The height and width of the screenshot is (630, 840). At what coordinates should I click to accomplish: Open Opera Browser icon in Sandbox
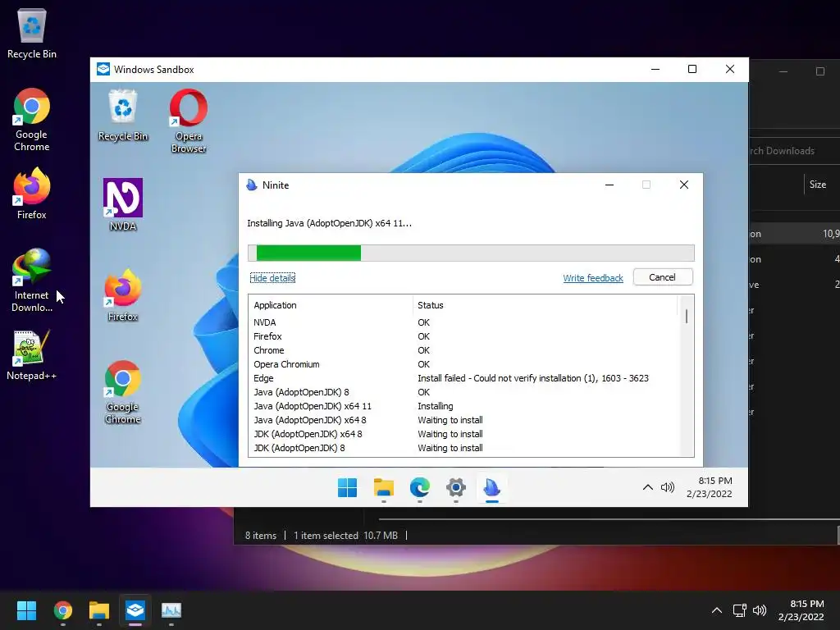[189, 121]
